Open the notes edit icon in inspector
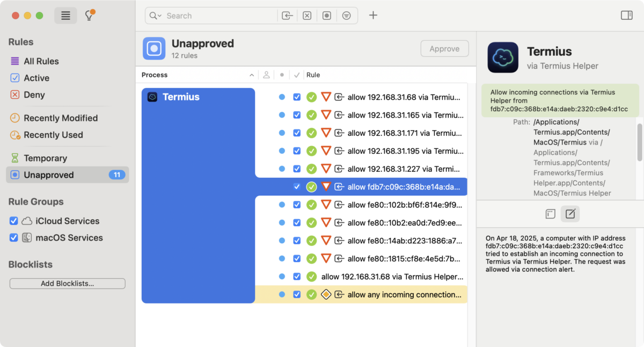The image size is (644, 347). (570, 214)
